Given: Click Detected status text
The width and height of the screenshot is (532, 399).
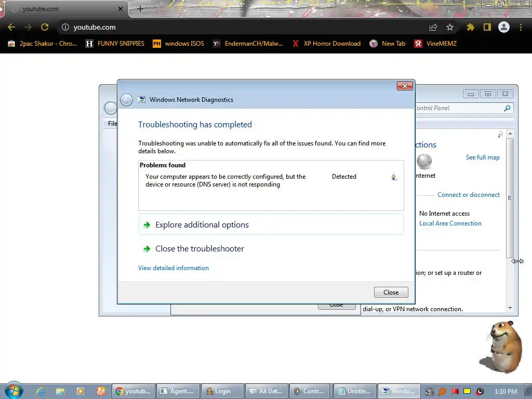Looking at the screenshot, I should pos(344,177).
